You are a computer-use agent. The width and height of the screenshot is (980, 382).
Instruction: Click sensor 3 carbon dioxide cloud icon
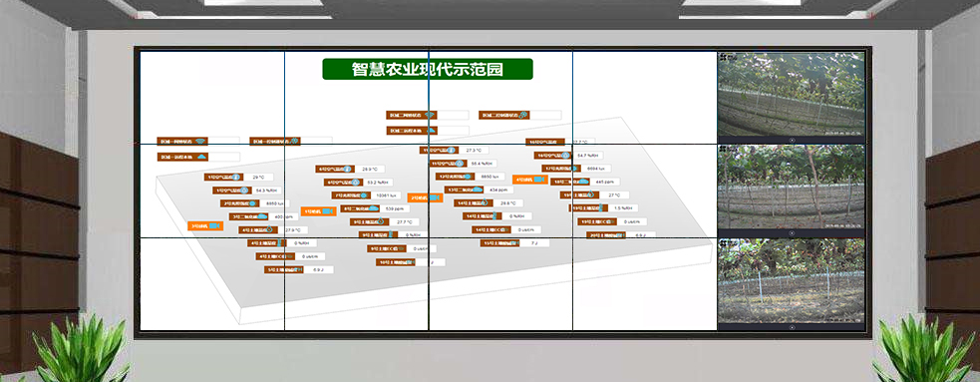(263, 217)
